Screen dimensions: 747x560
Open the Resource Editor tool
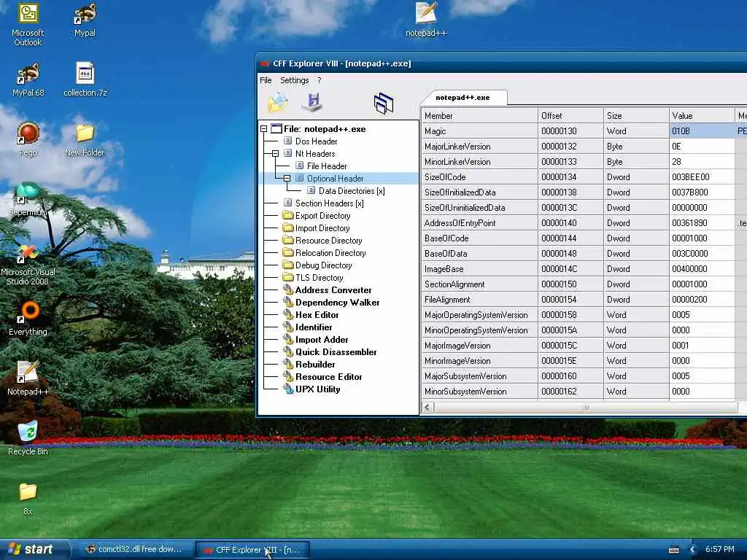pos(328,377)
